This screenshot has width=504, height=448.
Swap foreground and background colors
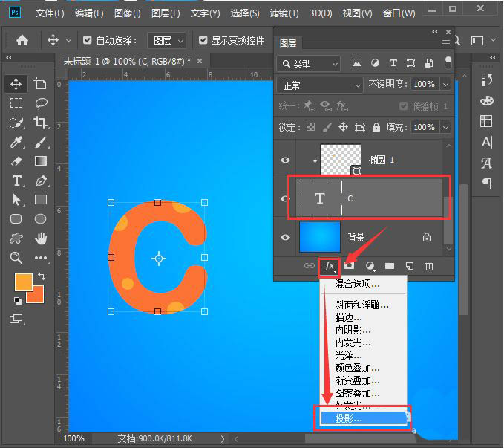click(x=41, y=276)
